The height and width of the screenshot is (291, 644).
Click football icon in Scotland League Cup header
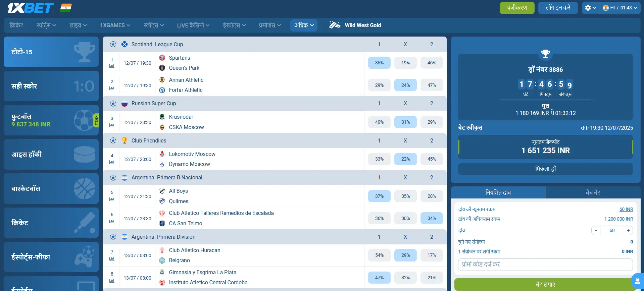click(x=113, y=44)
